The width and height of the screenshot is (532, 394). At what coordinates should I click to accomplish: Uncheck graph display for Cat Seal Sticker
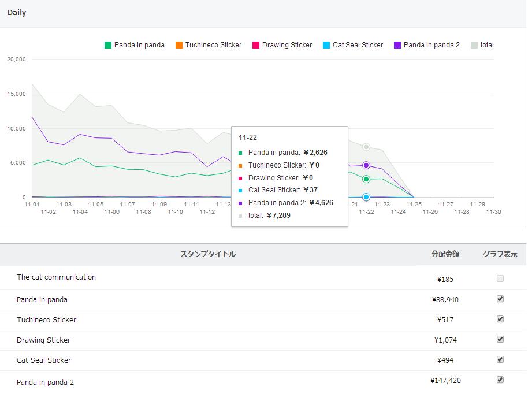pos(500,359)
